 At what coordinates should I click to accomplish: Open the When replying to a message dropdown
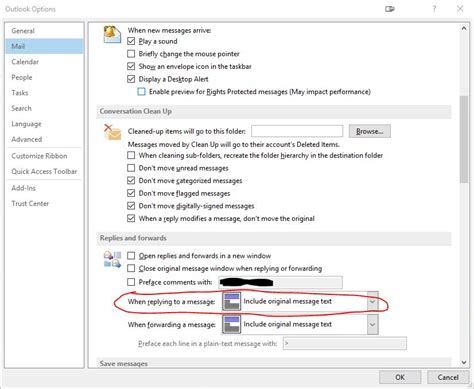coord(373,302)
